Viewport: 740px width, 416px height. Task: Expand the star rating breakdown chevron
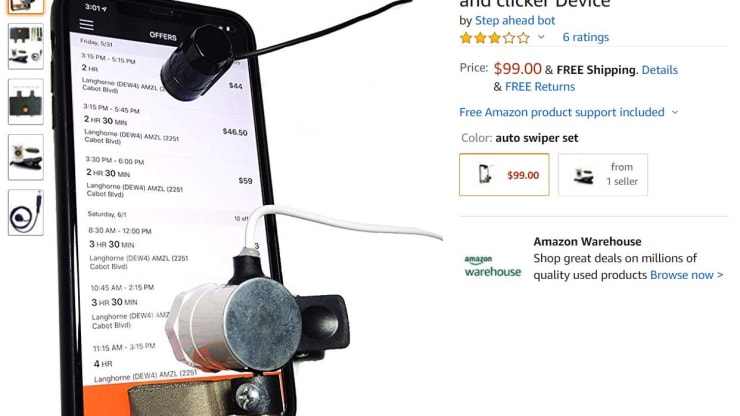click(541, 37)
